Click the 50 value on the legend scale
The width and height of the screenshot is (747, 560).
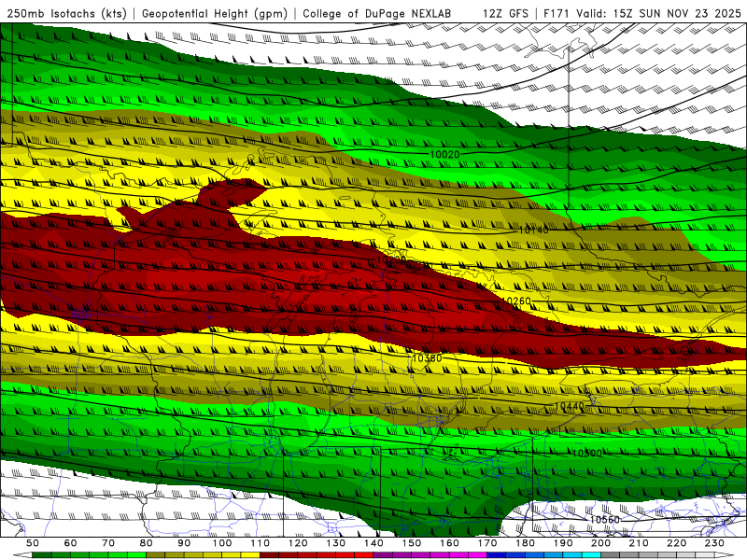click(33, 543)
